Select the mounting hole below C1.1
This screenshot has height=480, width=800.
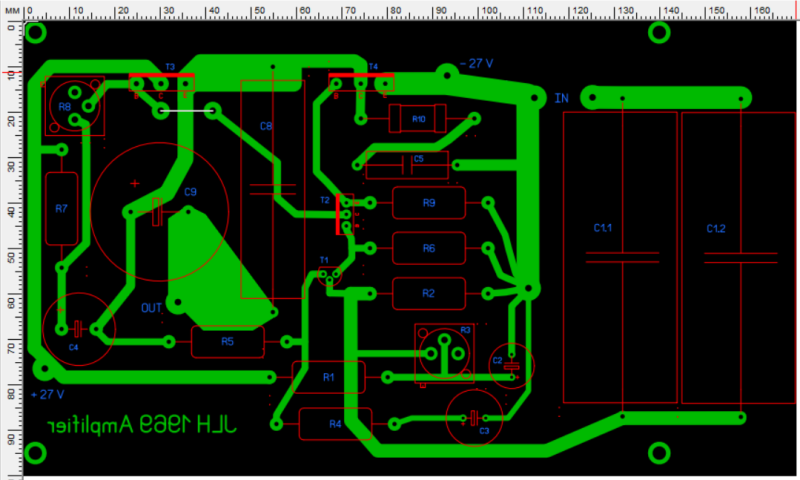pos(659,453)
